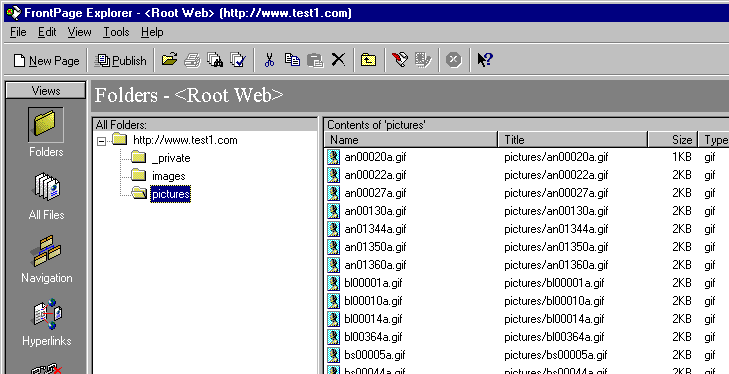Click the 1KB size of an00020a.gif
729x374 pixels.
click(682, 157)
